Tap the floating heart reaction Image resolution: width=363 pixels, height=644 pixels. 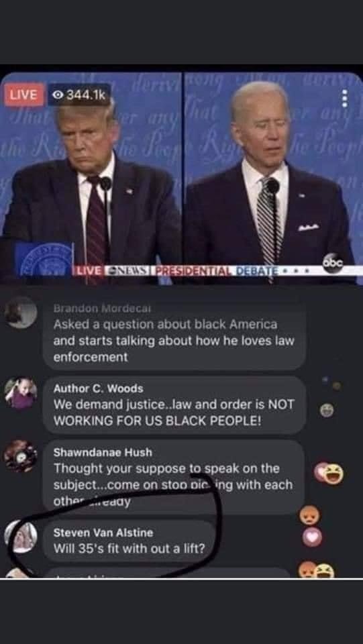pos(313,537)
